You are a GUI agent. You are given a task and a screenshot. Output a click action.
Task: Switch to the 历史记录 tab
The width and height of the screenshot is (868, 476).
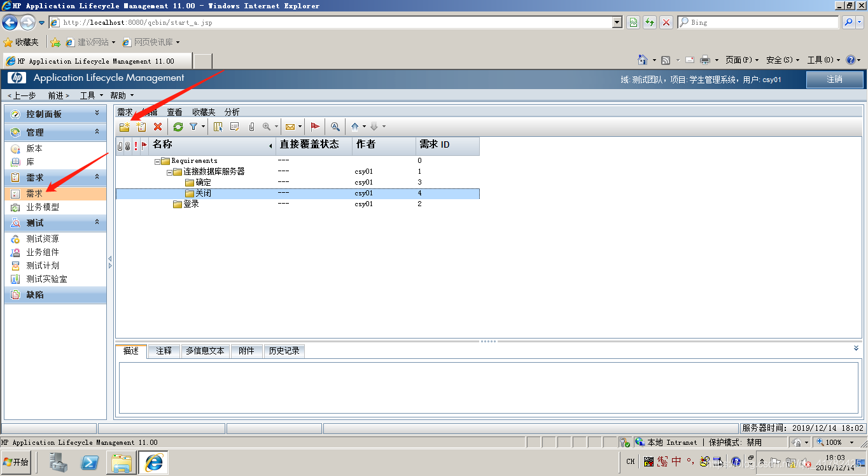[x=284, y=351]
